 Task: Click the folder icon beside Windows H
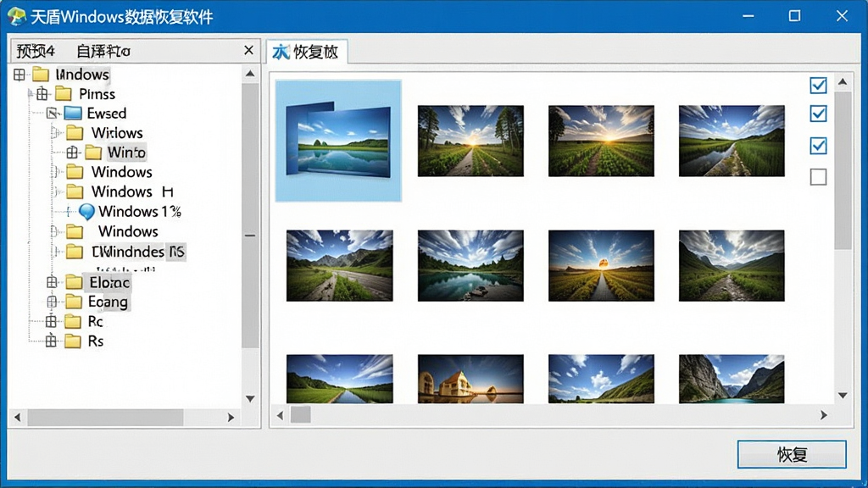[75, 191]
